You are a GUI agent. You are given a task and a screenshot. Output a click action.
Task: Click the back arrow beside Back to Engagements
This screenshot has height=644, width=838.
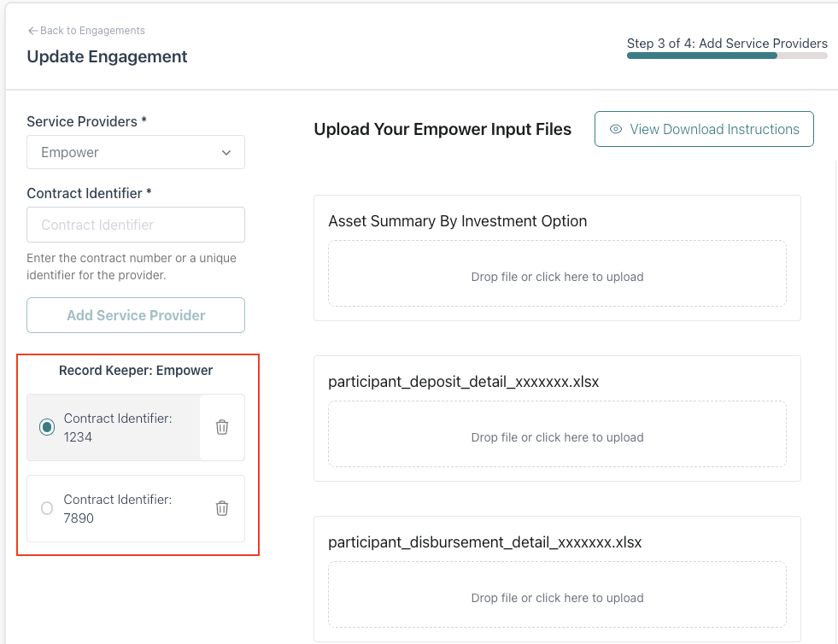[32, 31]
